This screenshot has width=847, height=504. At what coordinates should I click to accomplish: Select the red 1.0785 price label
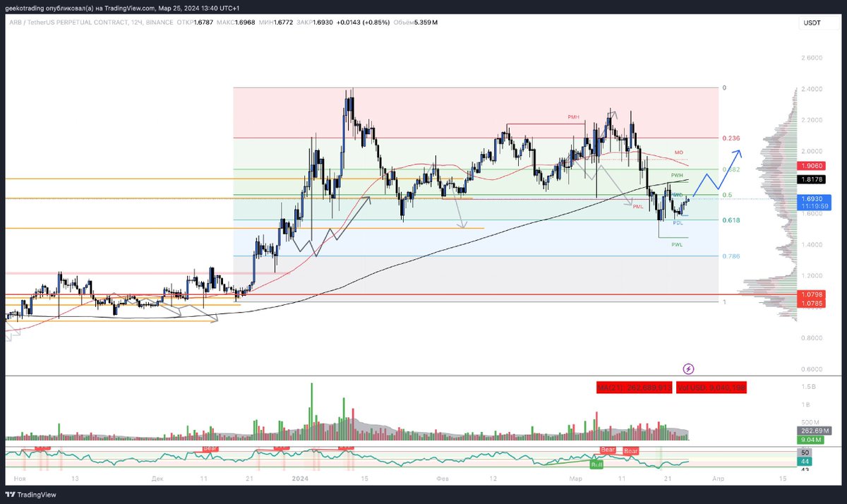(811, 304)
